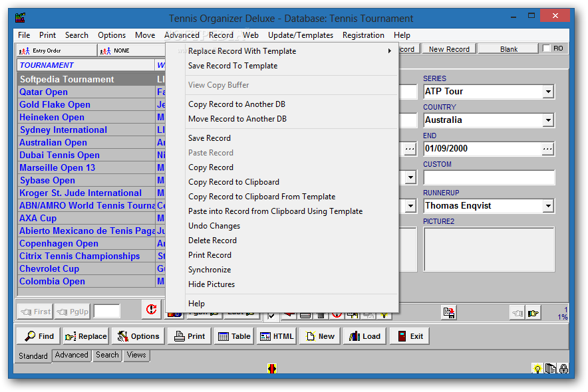Click the NONE secondary sort button
This screenshot has height=392, width=588.
click(131, 50)
